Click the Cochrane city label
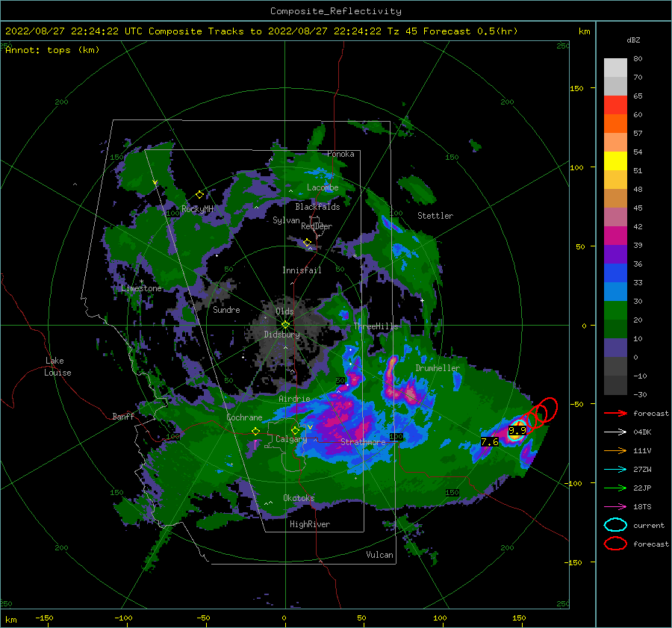This screenshot has width=672, height=628. 244,417
